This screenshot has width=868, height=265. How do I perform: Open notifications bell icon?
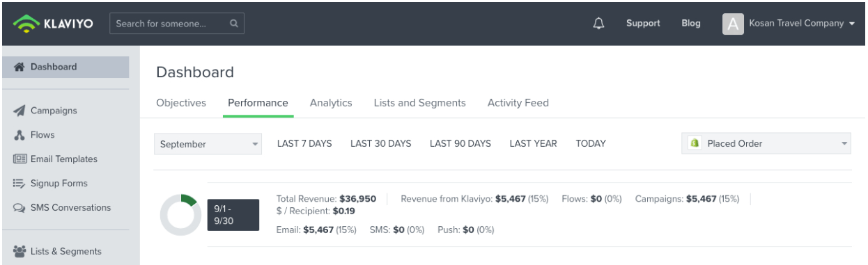(x=598, y=23)
